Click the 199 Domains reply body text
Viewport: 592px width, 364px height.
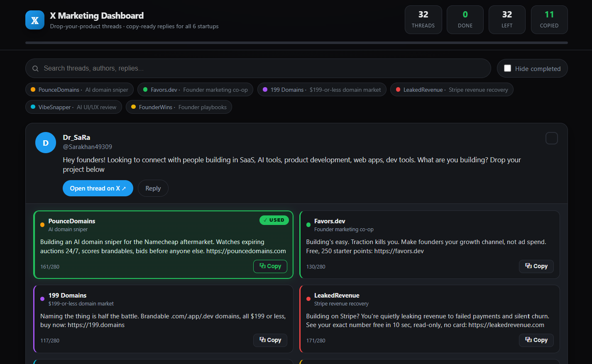[163, 320]
